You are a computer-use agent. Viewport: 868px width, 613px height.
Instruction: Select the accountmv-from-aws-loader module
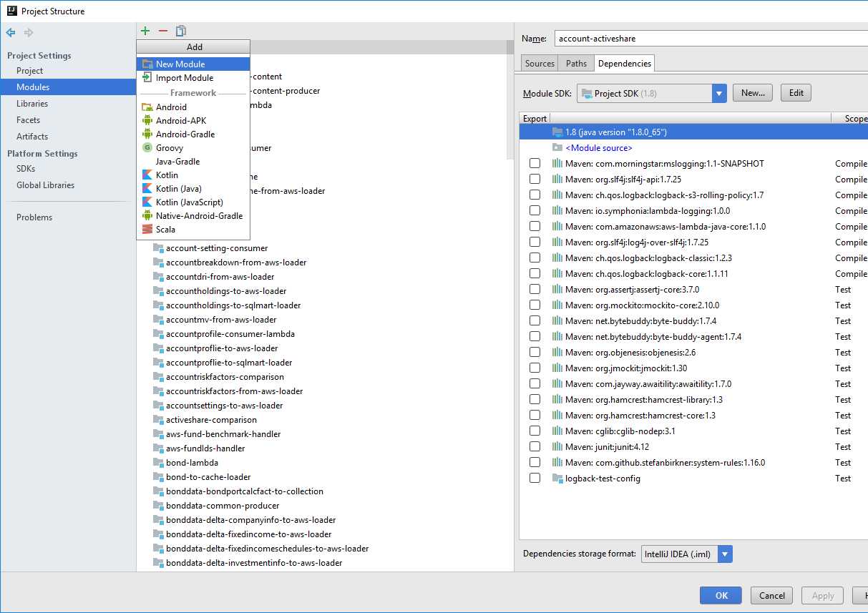(x=221, y=320)
